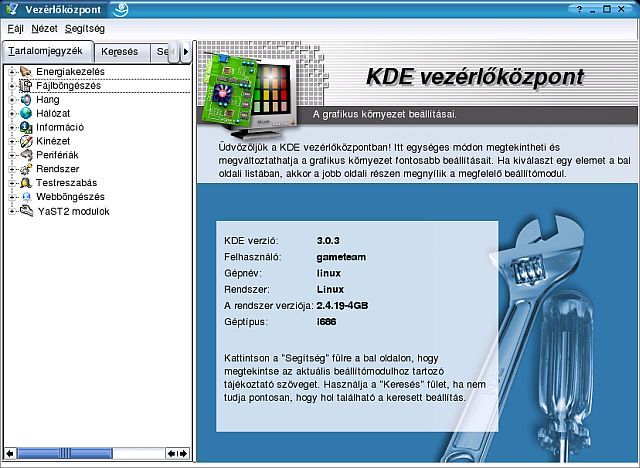The image size is (640, 468).
Task: Expand the Fájlböngészés tree node
Action: [11, 86]
